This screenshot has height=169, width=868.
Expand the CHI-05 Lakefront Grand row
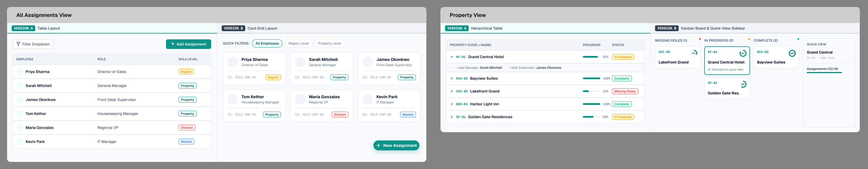pos(452,91)
